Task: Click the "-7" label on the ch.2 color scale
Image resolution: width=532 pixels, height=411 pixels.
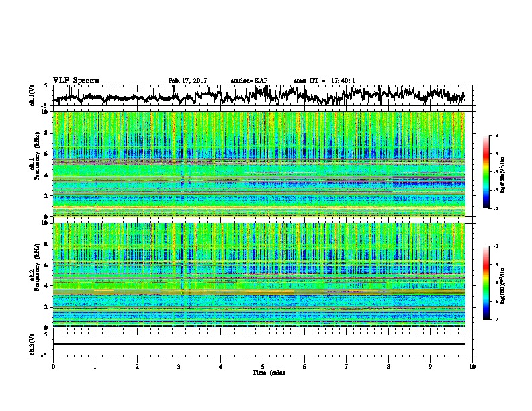Action: pyautogui.click(x=495, y=320)
